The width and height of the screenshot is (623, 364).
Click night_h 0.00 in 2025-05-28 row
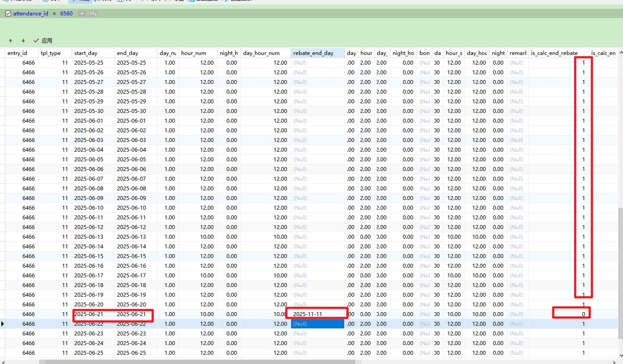click(x=229, y=91)
